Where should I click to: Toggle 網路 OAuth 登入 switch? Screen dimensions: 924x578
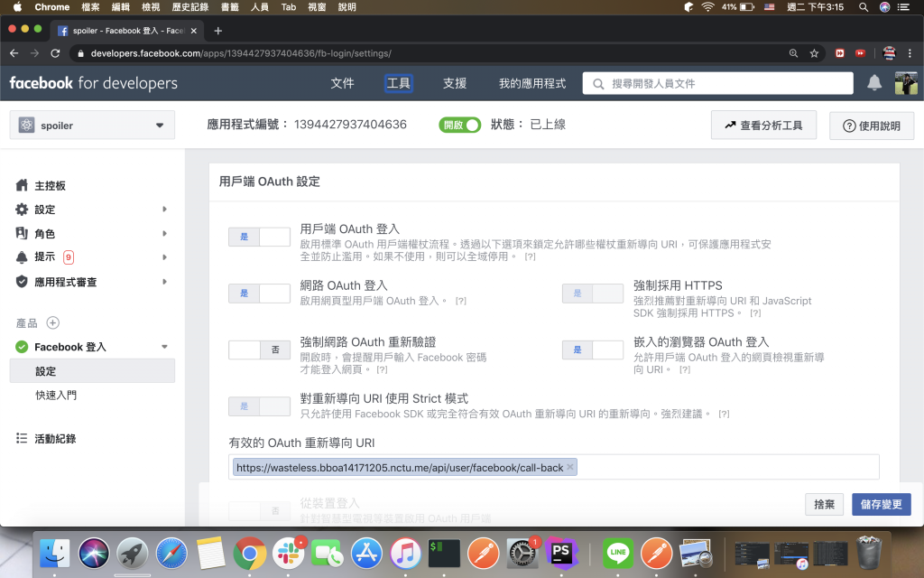pyautogui.click(x=259, y=294)
